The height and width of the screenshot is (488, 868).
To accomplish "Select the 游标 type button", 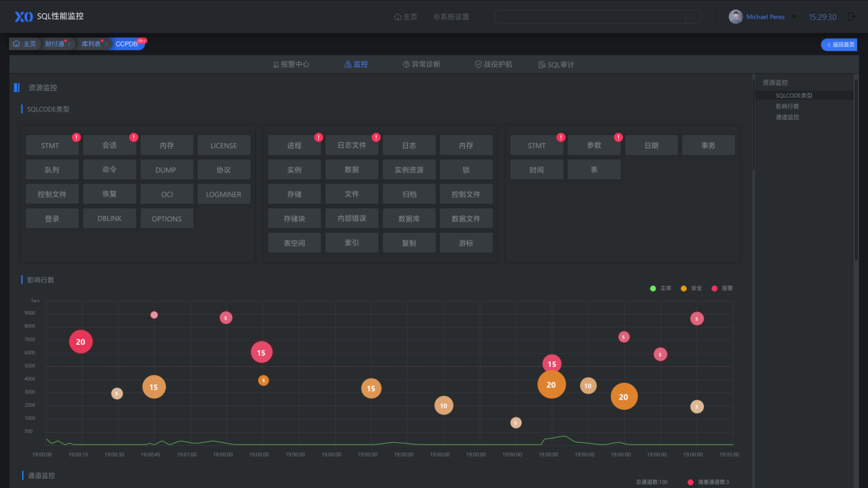I will click(x=466, y=242).
